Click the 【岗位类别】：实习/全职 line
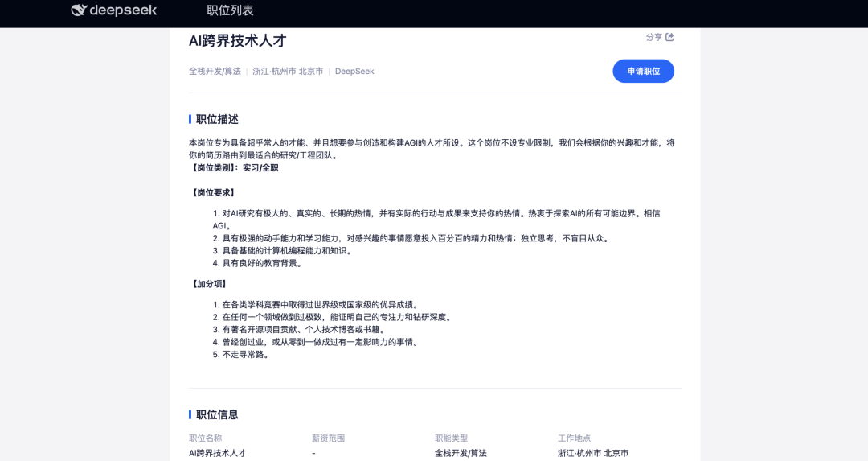868x461 pixels. pos(234,168)
